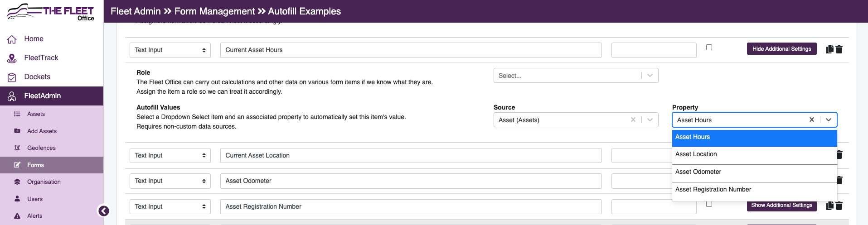Screen dimensions: 868x225
Task: Open the type dropdown for Current Asset Location
Action: 170,155
